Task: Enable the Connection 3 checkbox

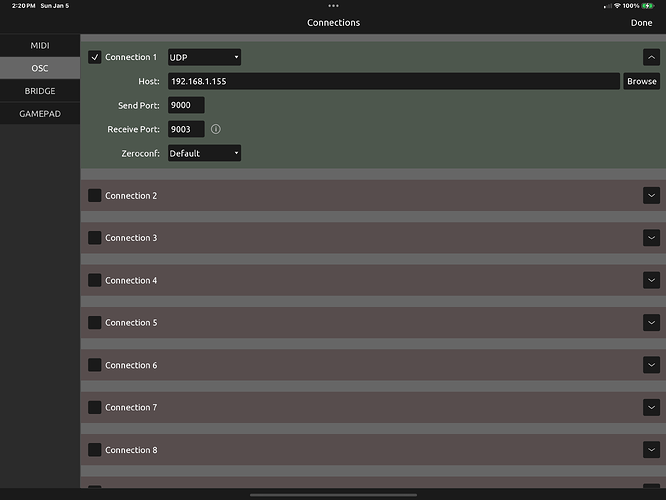Action: pyautogui.click(x=95, y=238)
